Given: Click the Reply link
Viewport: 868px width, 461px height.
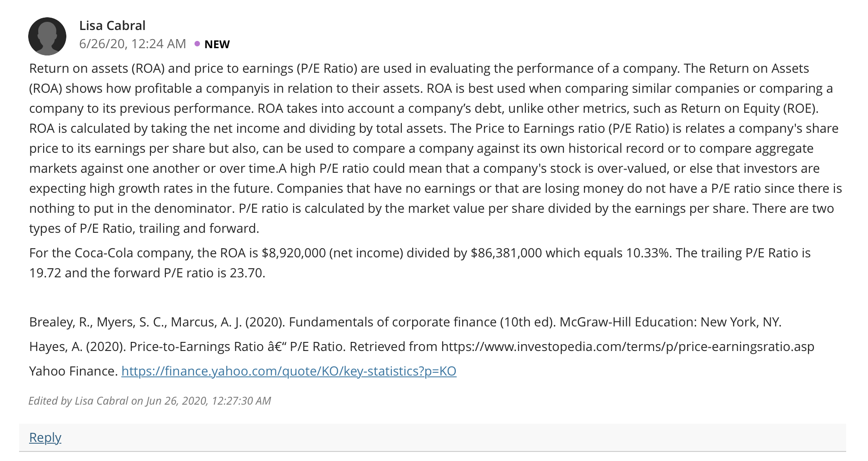Looking at the screenshot, I should tap(45, 437).
